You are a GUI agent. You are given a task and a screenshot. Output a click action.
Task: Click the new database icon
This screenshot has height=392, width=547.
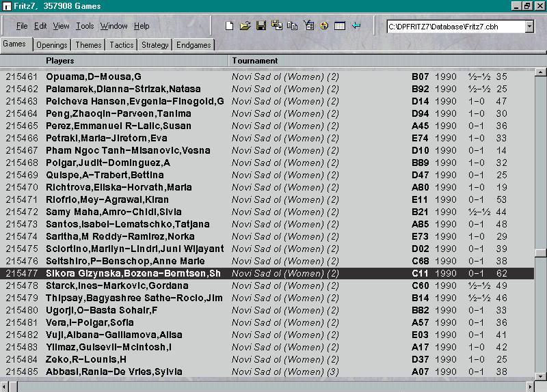tap(230, 26)
